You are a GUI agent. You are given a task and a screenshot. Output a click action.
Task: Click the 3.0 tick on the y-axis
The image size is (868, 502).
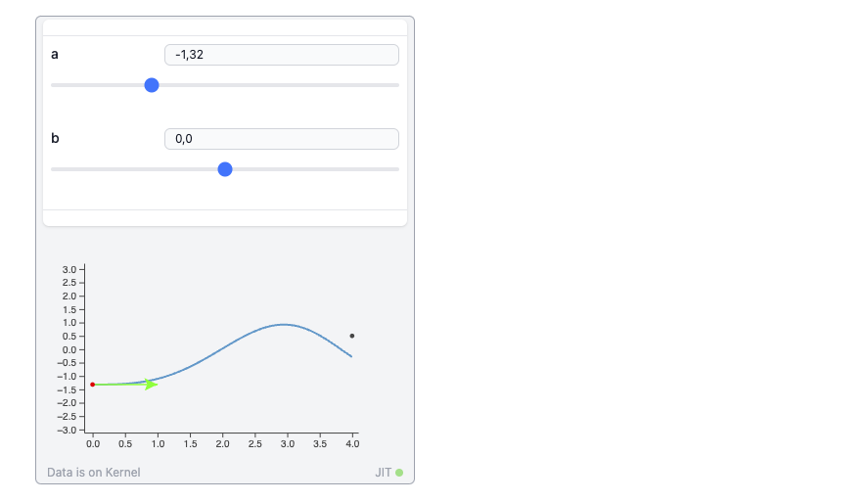(69, 269)
